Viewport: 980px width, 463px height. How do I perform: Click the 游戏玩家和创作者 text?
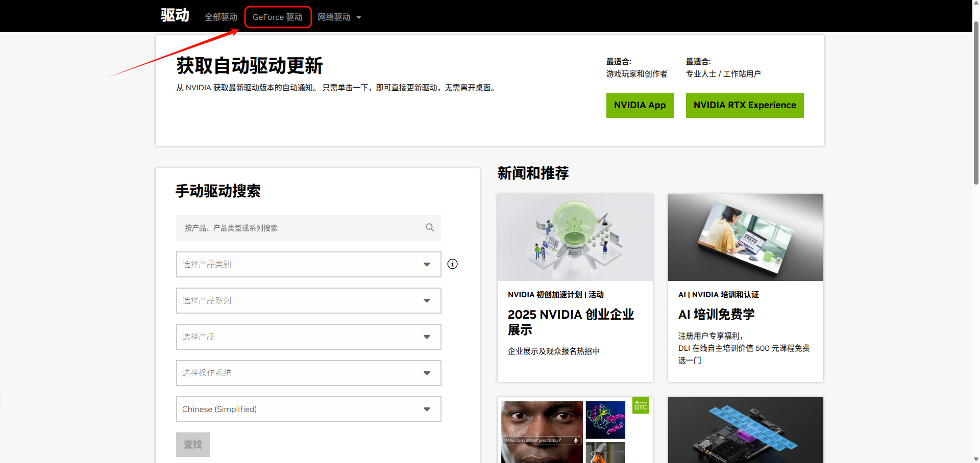(x=636, y=74)
